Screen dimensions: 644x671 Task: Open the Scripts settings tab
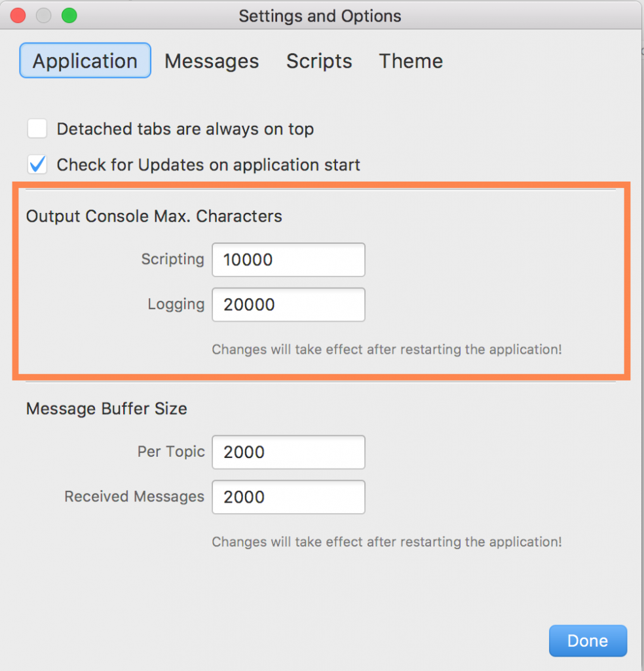point(319,61)
